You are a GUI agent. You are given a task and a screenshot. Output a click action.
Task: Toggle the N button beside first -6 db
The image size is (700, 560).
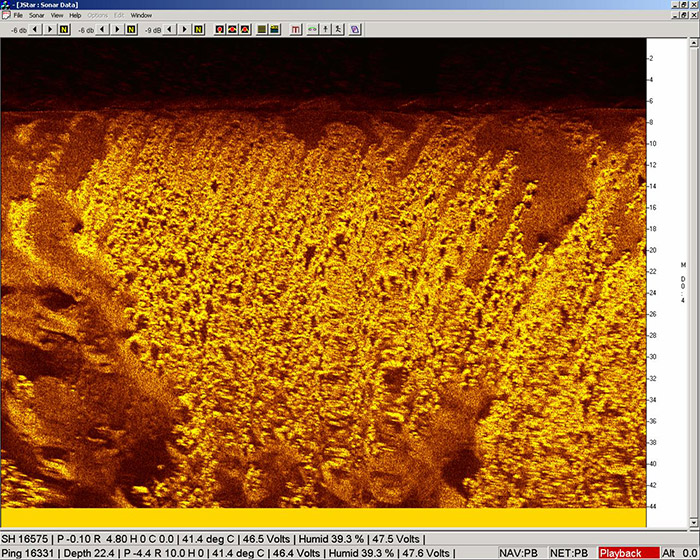64,29
